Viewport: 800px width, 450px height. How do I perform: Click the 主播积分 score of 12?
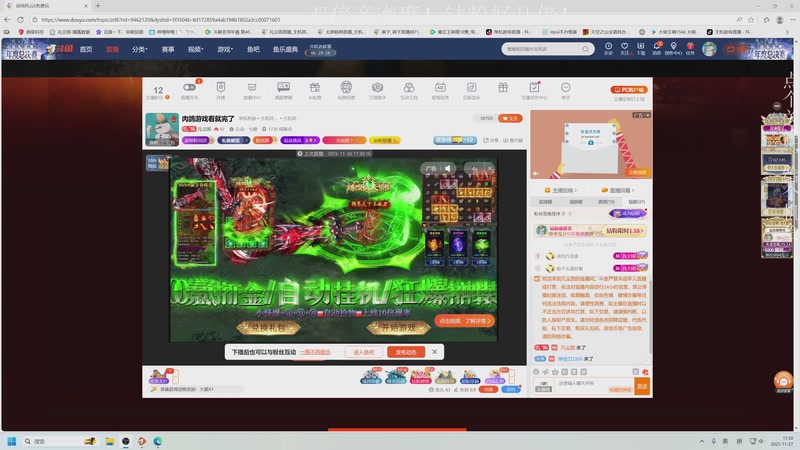coord(158,90)
